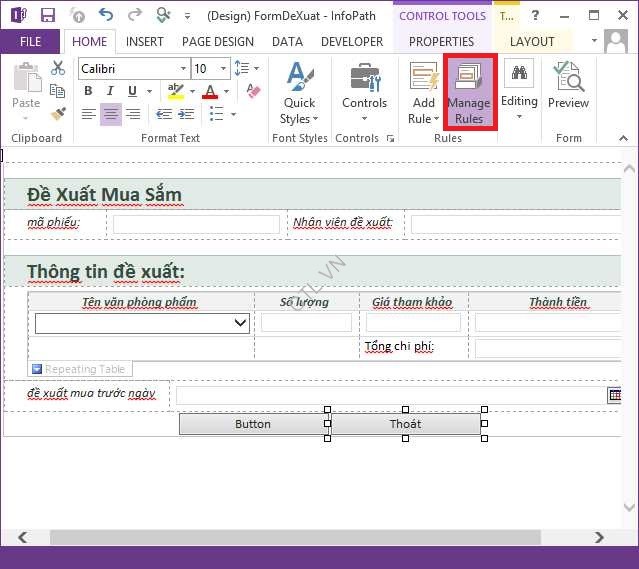Click the Undo arrow
This screenshot has width=639, height=569.
point(106,15)
